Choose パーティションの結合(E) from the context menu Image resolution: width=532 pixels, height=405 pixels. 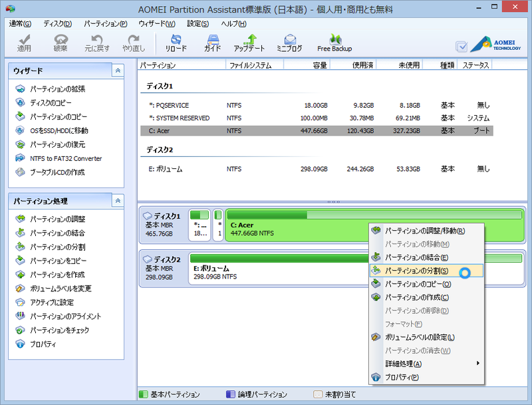[x=426, y=257]
